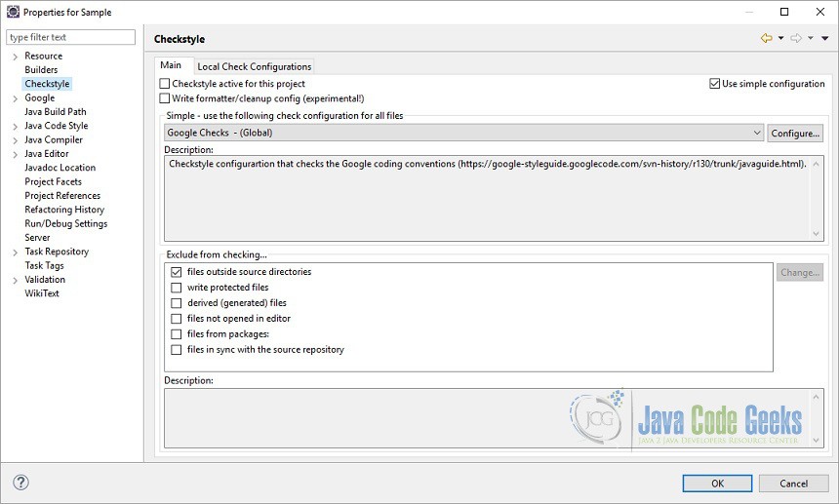Select Builders in the properties tree

pos(41,69)
